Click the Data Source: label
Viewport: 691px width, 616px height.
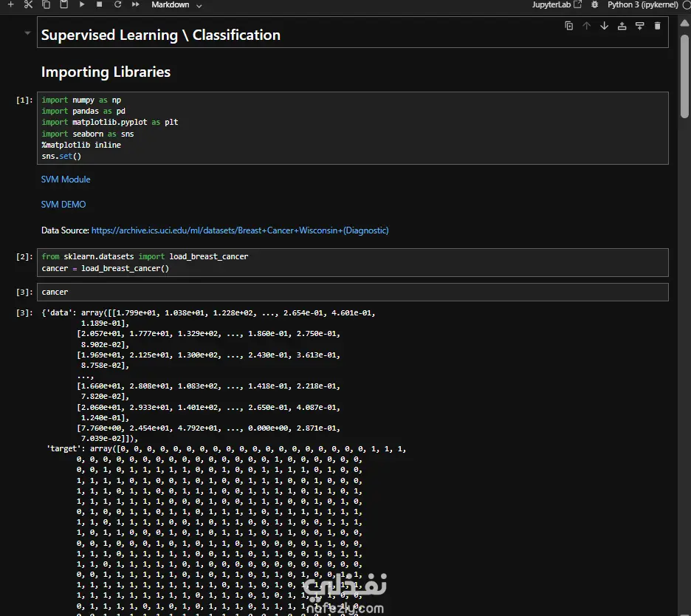65,230
